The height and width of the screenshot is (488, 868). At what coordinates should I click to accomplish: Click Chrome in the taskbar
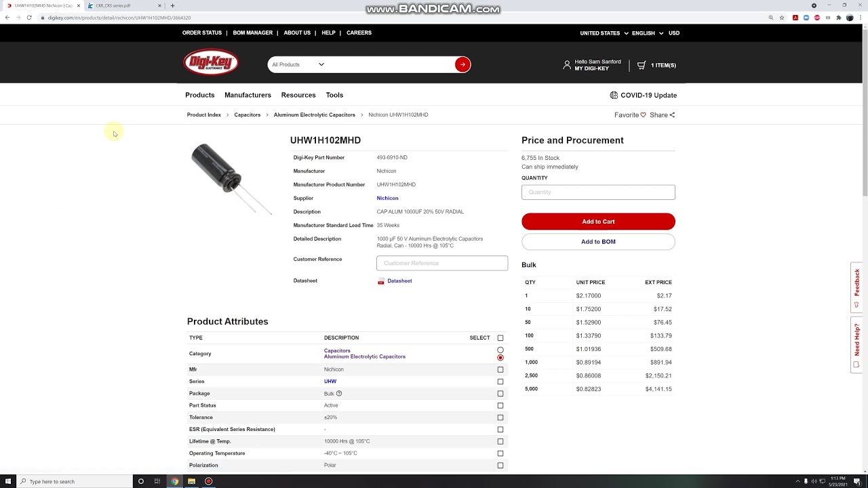pos(174,481)
